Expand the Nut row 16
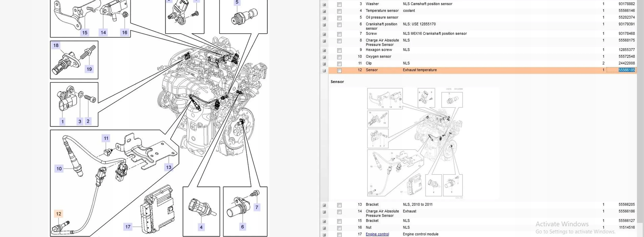The image size is (644, 237). click(x=324, y=228)
